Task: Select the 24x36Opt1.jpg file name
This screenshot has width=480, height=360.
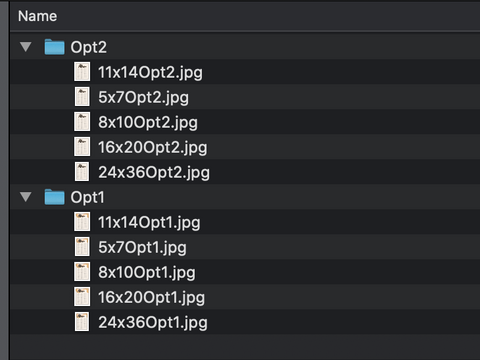Action: 153,322
